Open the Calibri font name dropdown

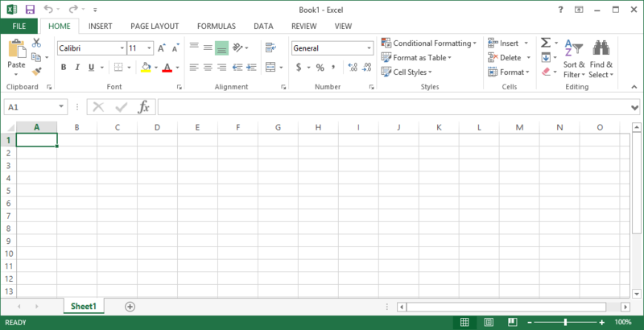122,48
